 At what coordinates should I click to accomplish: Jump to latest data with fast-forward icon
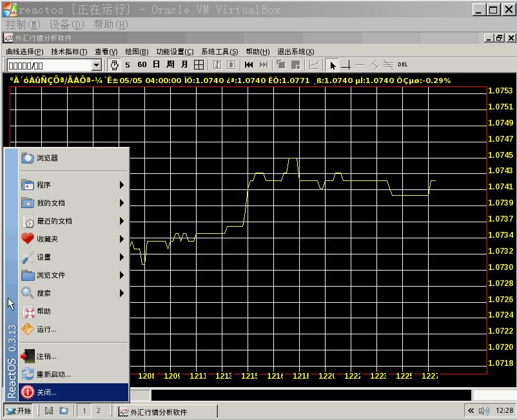click(x=264, y=65)
